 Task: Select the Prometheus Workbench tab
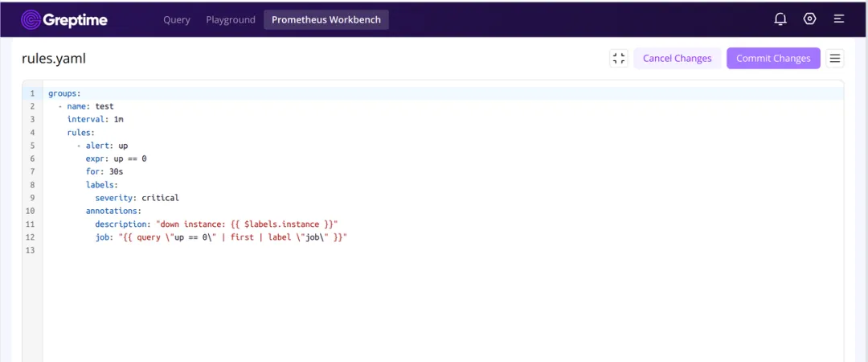[x=326, y=20]
